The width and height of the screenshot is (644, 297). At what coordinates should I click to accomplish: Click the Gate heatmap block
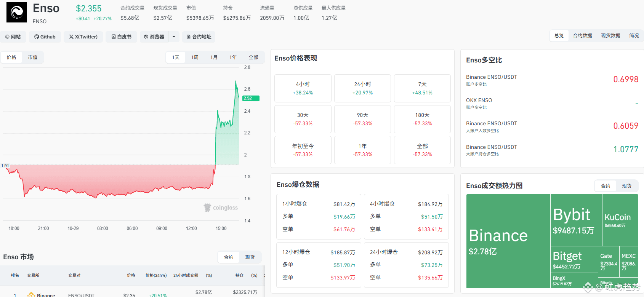click(x=609, y=262)
